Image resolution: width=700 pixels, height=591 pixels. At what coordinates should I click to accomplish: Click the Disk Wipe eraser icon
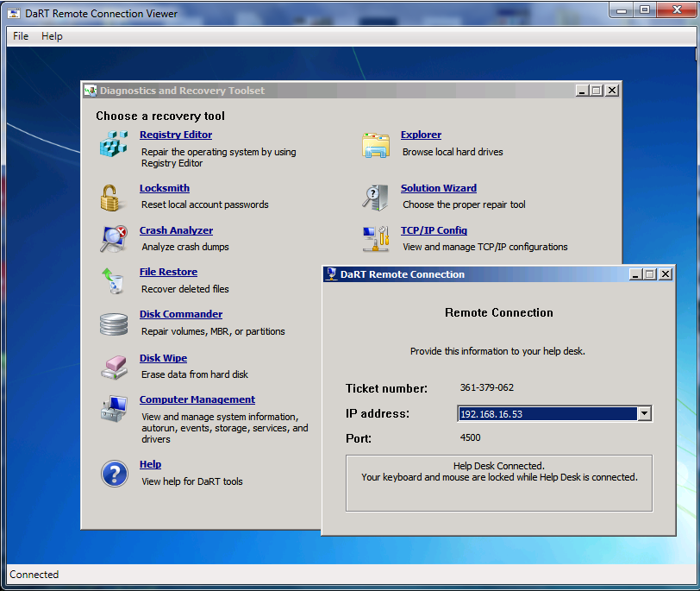(x=113, y=367)
